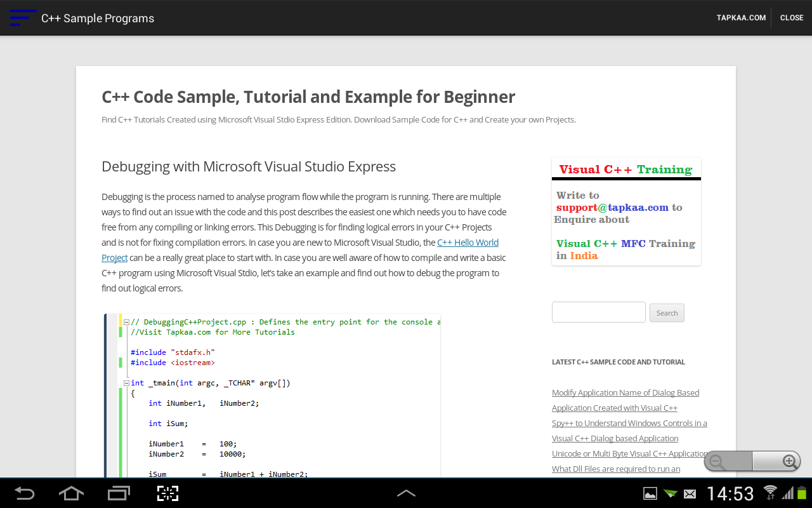Viewport: 812px width, 508px height.
Task: Open the hamburger menu icon
Action: (23, 18)
